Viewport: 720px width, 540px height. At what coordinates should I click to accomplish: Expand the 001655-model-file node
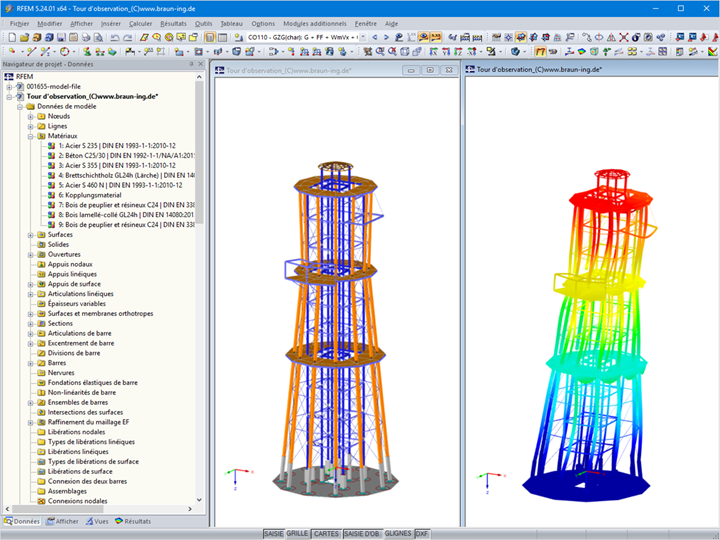(9, 87)
